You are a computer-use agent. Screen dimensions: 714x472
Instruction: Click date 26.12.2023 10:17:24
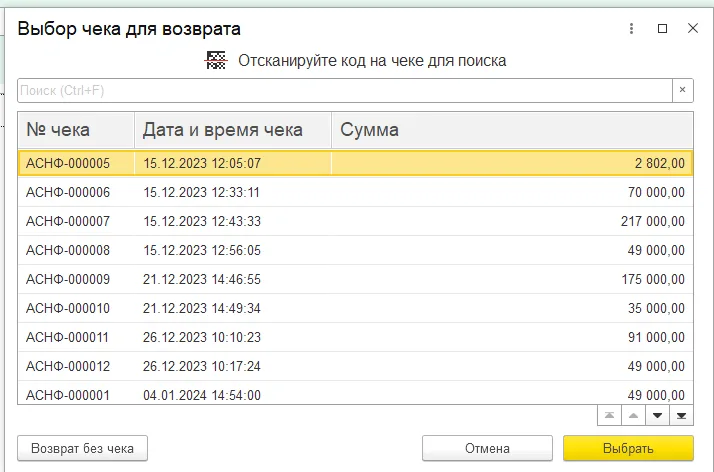(202, 366)
